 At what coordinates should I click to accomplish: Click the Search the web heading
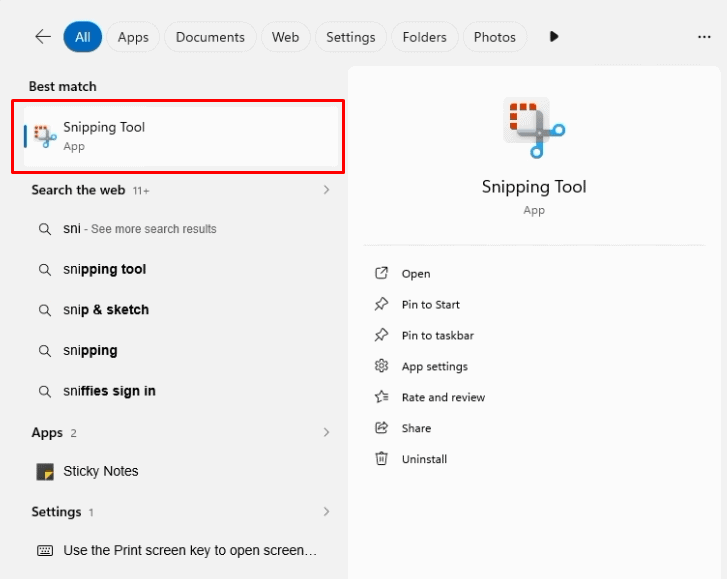(x=78, y=190)
